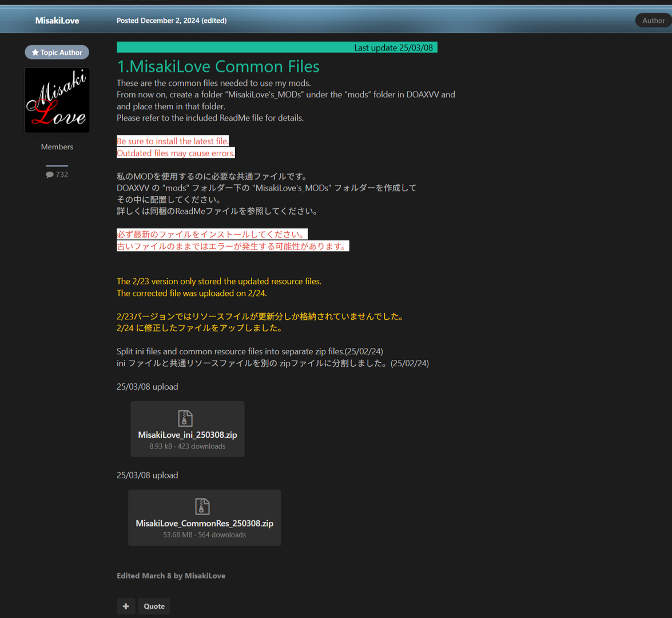Click the plus multiquote button
Image resolution: width=672 pixels, height=618 pixels.
click(126, 607)
